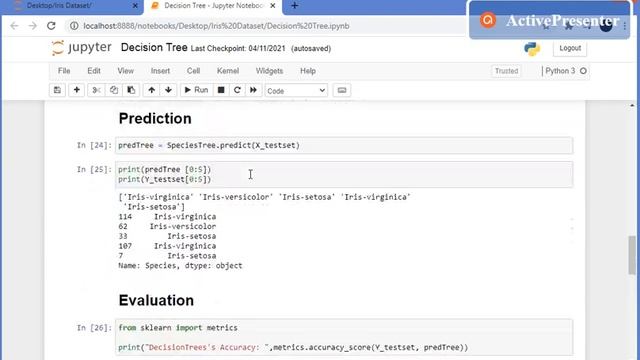The height and width of the screenshot is (360, 640).
Task: Click the In [24] cell prompt
Action: click(94, 145)
